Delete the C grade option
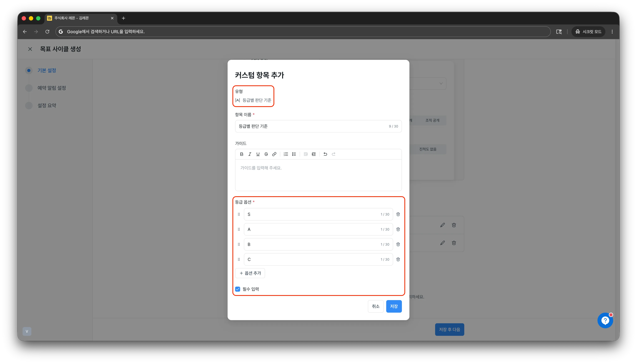The height and width of the screenshot is (364, 637). 398,259
